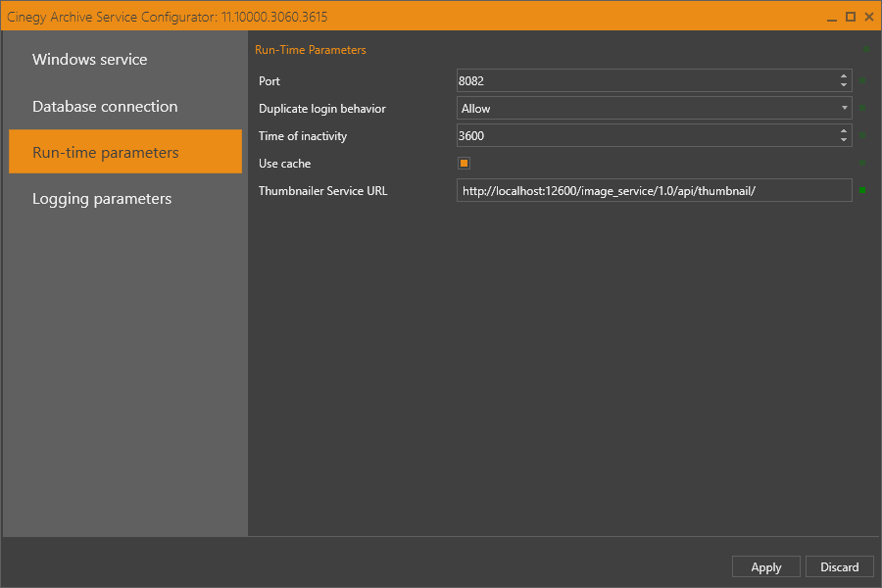The image size is (882, 588).
Task: Click the window title Cinegy Archive Service Configurator
Action: point(167,17)
